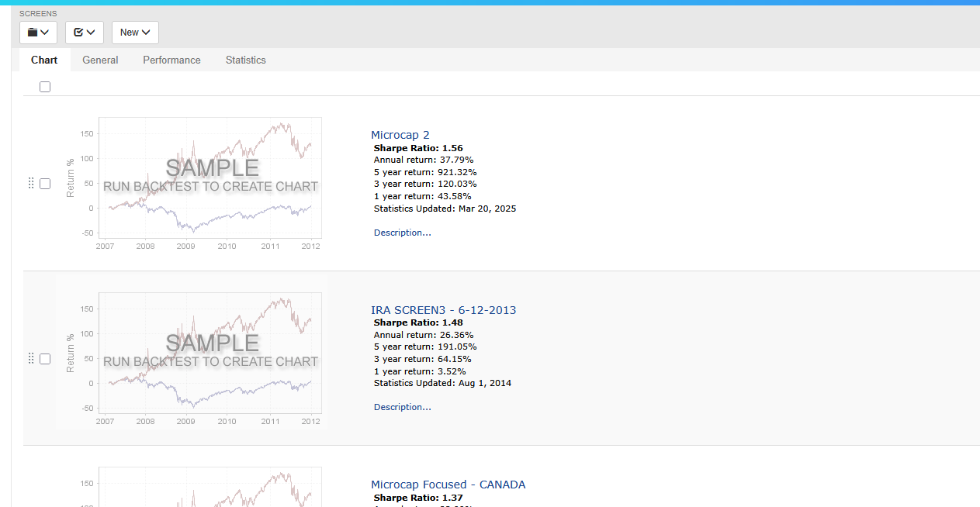Viewport: 980px width, 507px height.
Task: Click the Microcap Focused CANADA chart thumbnail
Action: (x=210, y=488)
